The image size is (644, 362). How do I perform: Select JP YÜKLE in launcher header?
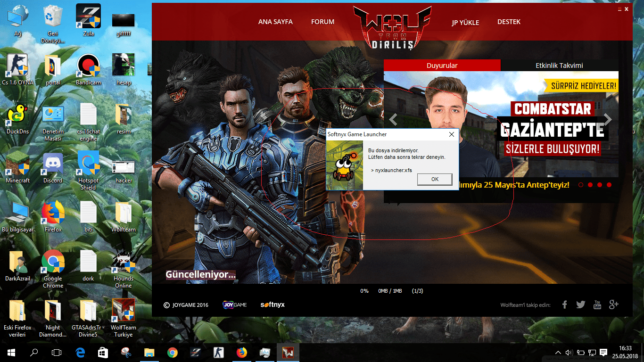(x=465, y=22)
